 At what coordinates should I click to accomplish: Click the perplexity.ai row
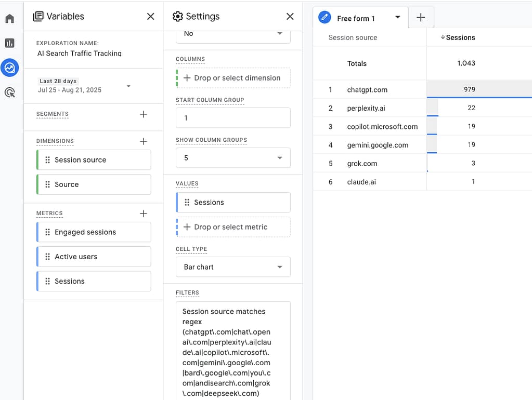(422, 108)
